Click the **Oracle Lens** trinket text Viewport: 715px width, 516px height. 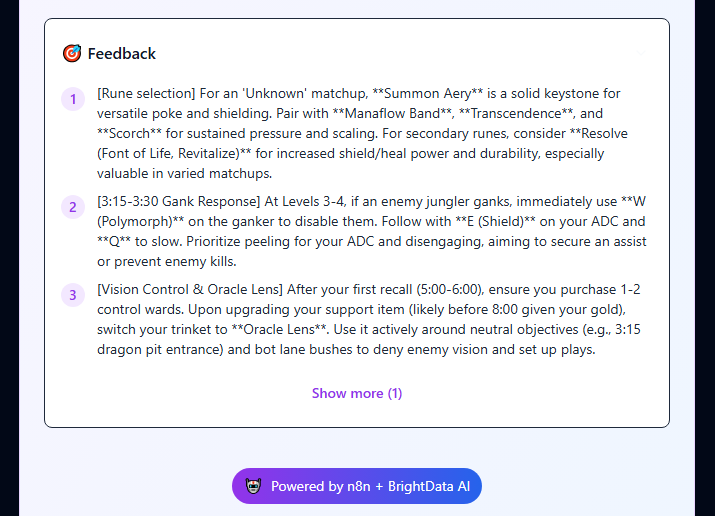pos(279,329)
